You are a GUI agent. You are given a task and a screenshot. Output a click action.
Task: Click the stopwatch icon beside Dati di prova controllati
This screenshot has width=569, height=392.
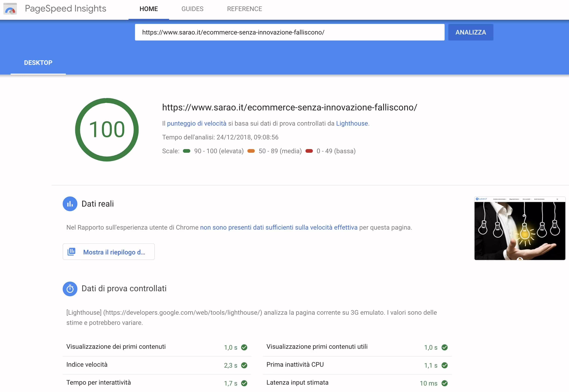click(x=70, y=289)
